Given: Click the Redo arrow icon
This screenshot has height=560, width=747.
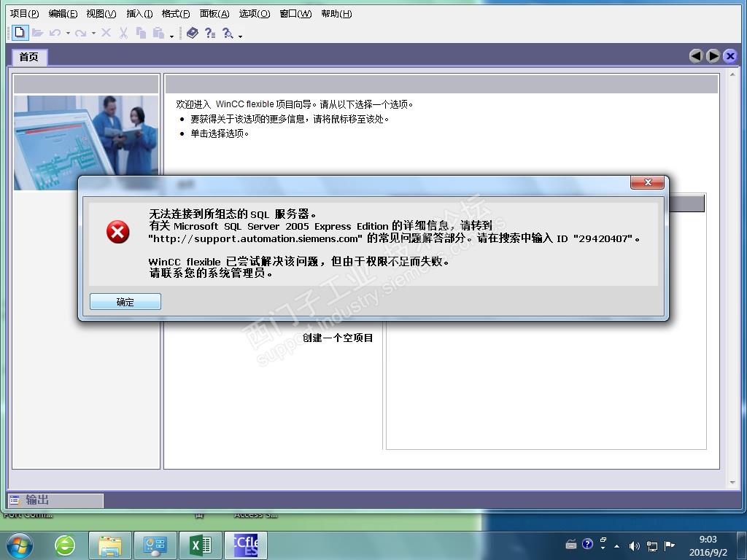Looking at the screenshot, I should click(80, 33).
